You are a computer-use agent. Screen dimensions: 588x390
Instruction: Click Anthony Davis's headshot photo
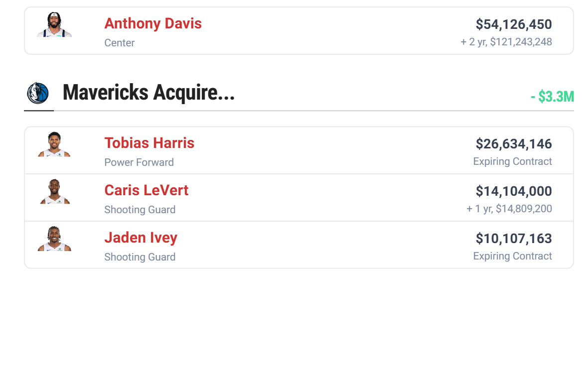pyautogui.click(x=54, y=25)
